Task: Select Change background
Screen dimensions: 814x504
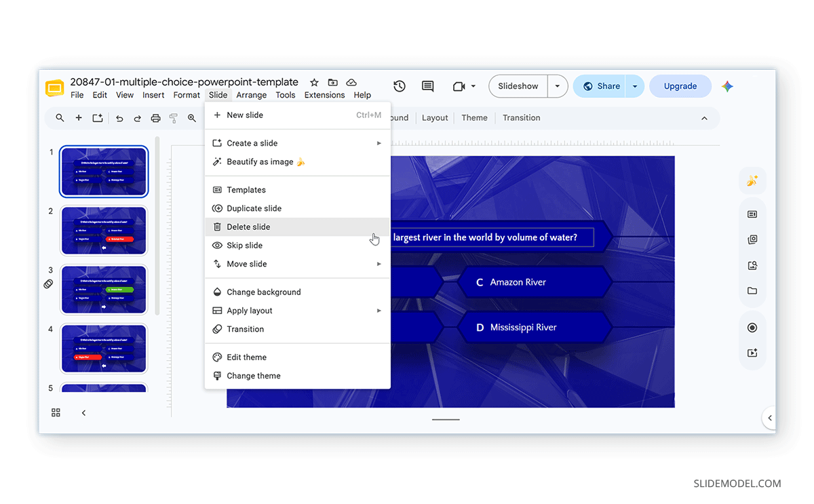Action: [298, 292]
